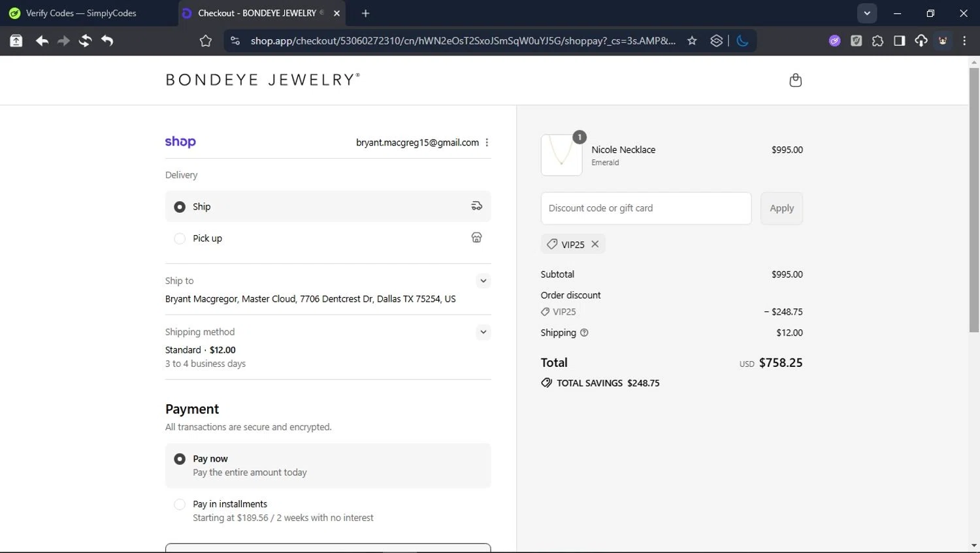Select Pay now payment option
The image size is (980, 553).
click(328, 466)
